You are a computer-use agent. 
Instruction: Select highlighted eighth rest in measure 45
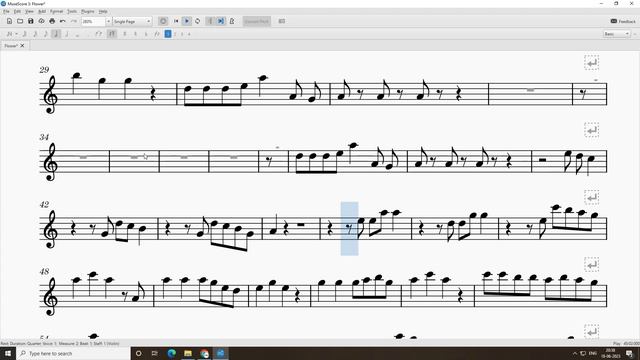[x=349, y=228]
